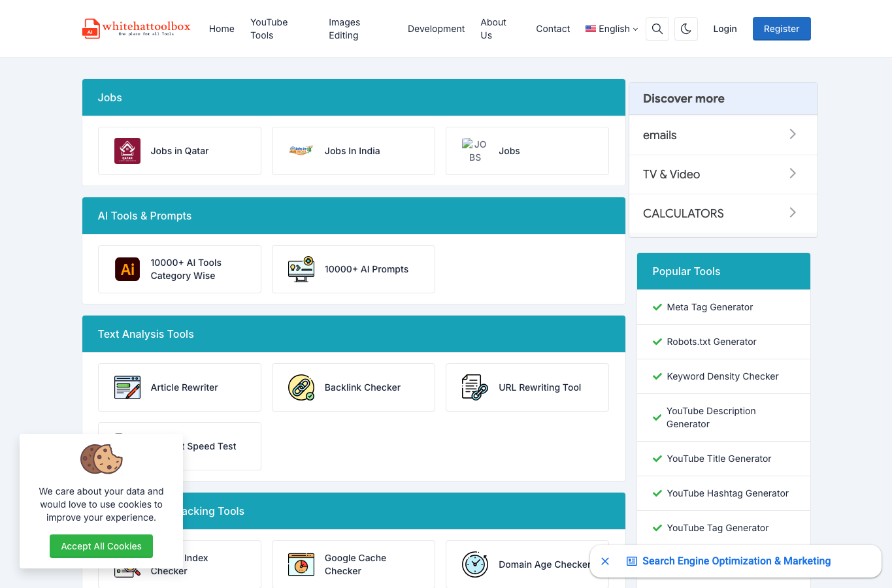Toggle dark mode with the moon icon

[x=686, y=29]
